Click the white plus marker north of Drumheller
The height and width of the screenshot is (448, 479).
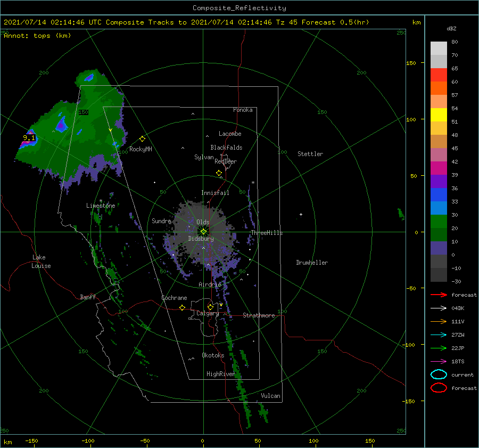coord(301,214)
